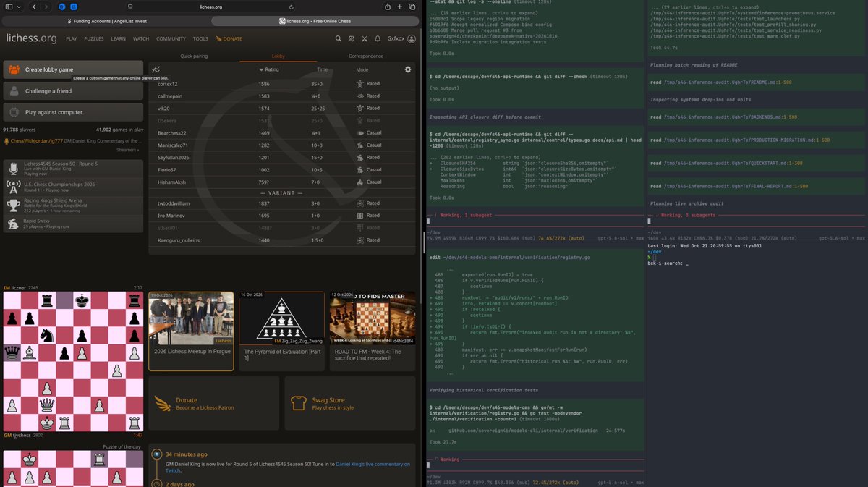The image size is (868, 487).
Task: Click the Donate wing icon in card
Action: 163,403
